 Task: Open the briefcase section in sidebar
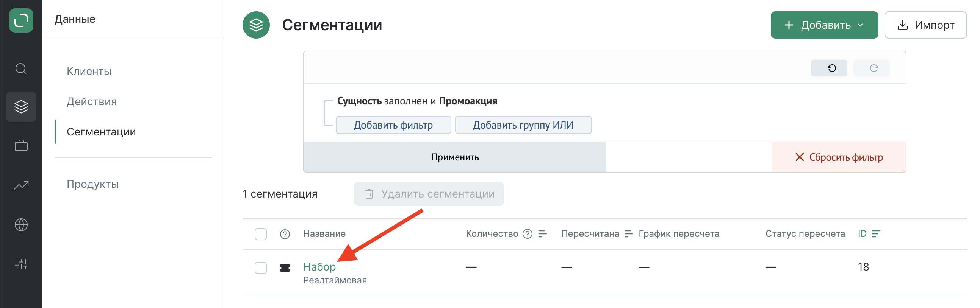[21, 146]
